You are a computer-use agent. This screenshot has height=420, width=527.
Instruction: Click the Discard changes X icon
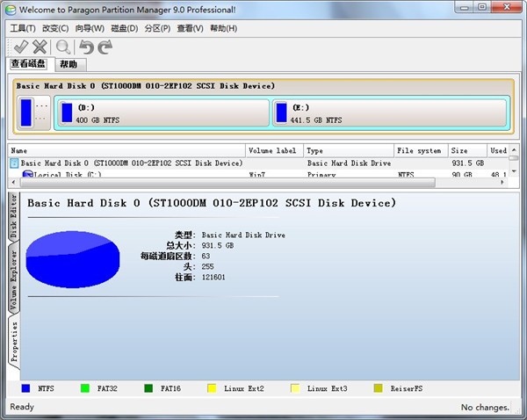[x=39, y=47]
